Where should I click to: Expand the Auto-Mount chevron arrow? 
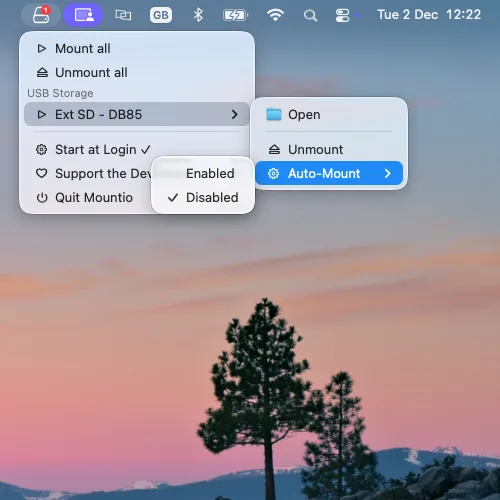coord(387,173)
